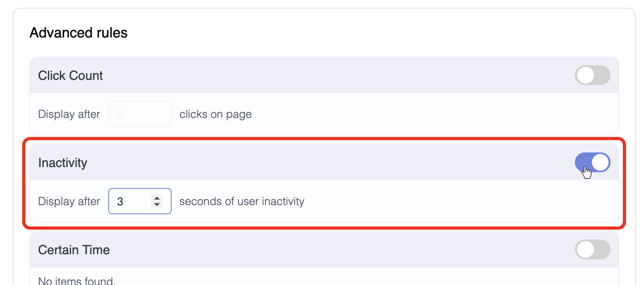
Task: Click the Inactivity section title
Action: pos(63,163)
